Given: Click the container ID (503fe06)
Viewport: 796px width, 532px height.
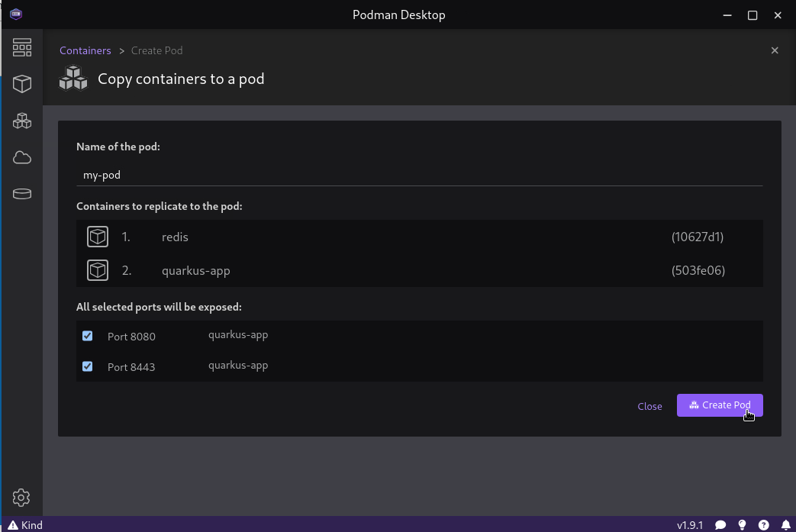Looking at the screenshot, I should [698, 270].
